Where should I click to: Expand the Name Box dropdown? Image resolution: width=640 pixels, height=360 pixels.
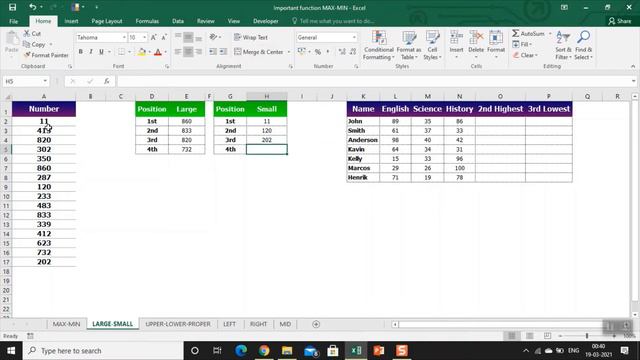(x=45, y=81)
